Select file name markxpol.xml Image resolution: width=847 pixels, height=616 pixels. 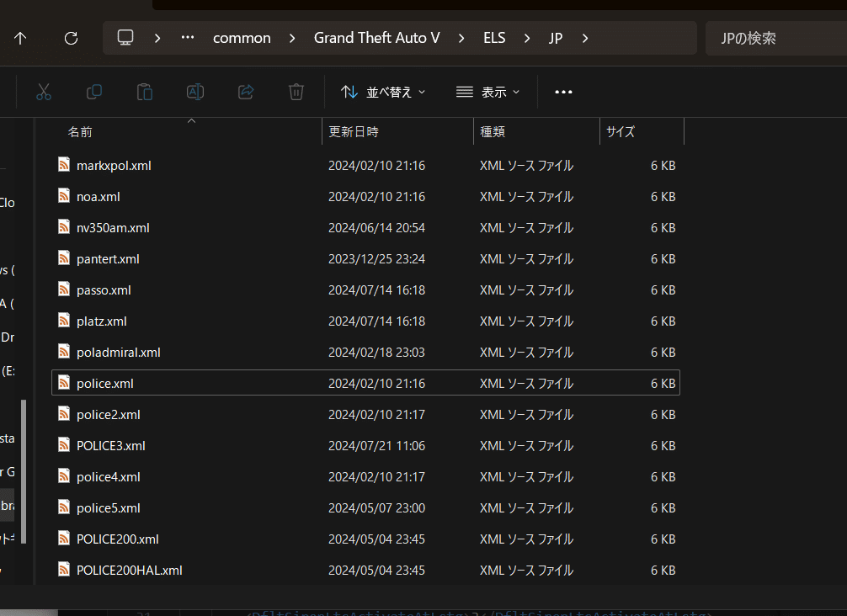point(114,166)
